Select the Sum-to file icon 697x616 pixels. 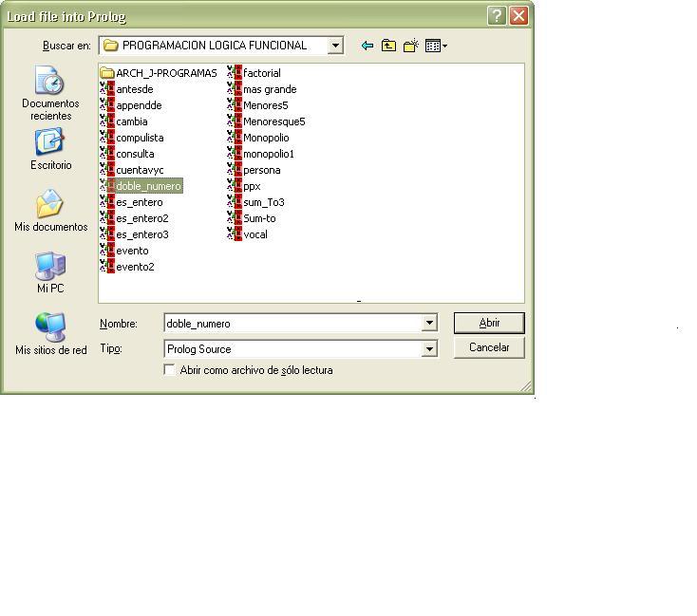tap(235, 217)
